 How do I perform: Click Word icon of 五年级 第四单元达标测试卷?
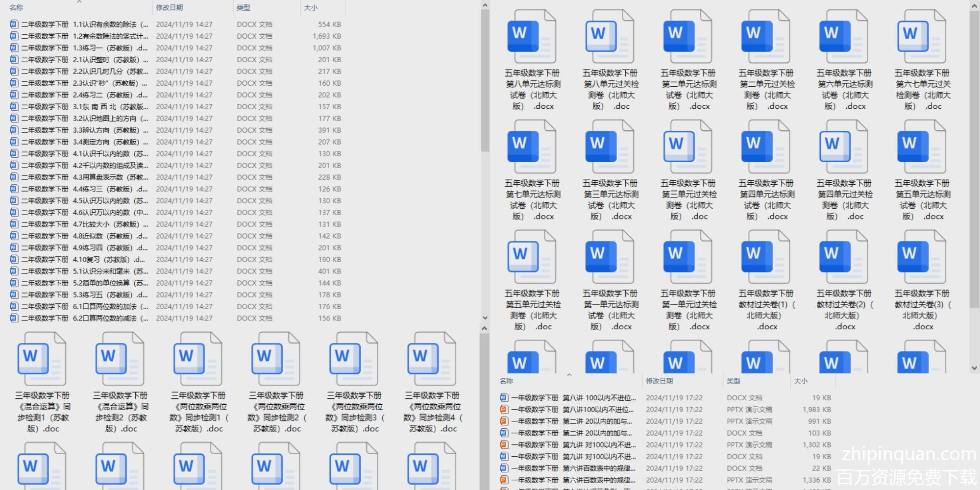765,147
